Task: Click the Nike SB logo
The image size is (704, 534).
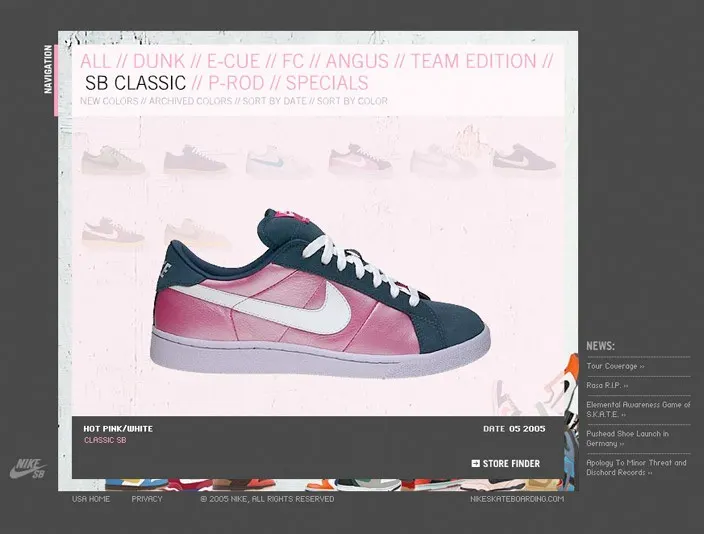Action: point(28,468)
